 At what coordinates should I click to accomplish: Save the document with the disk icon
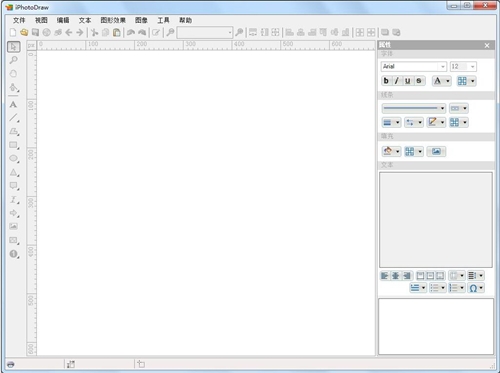pos(35,32)
